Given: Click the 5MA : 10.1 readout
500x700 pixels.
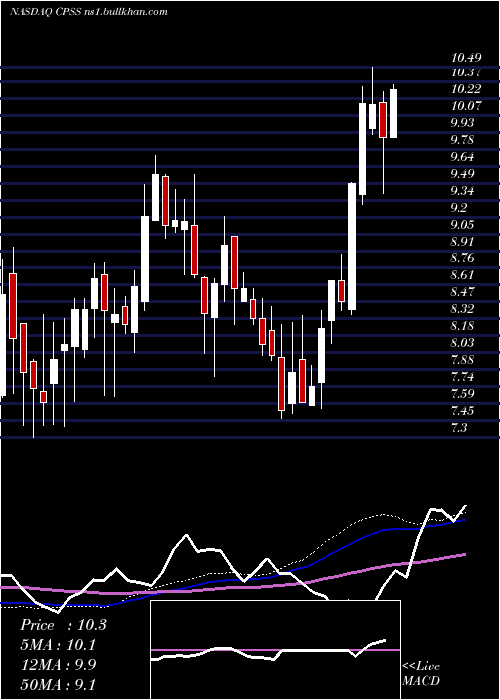Looking at the screenshot, I should pos(58,645).
